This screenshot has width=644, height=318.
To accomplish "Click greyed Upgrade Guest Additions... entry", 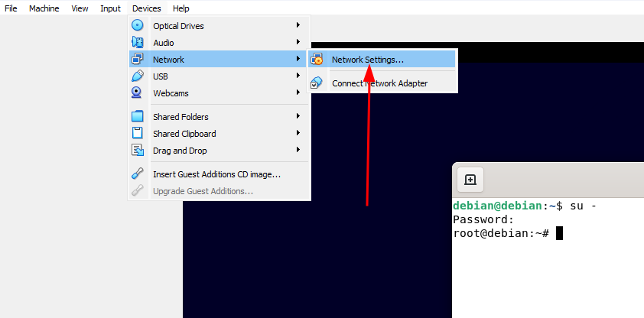I will (x=219, y=191).
